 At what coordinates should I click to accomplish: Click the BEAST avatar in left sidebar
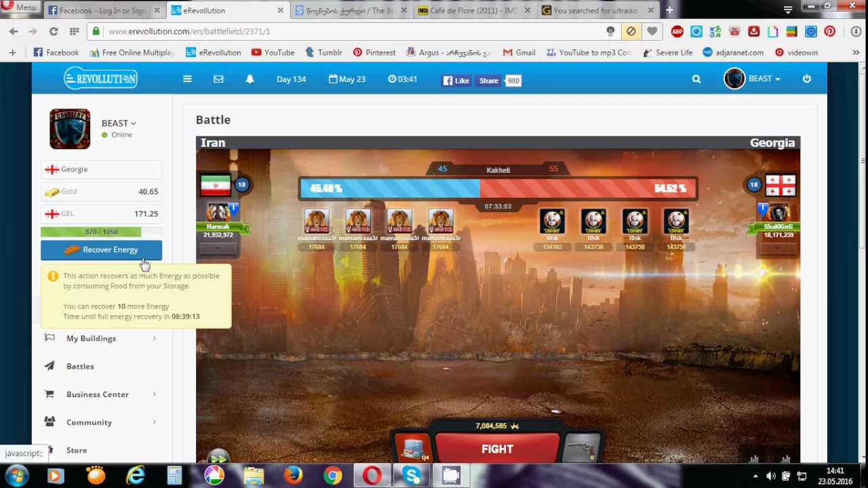pos(70,129)
